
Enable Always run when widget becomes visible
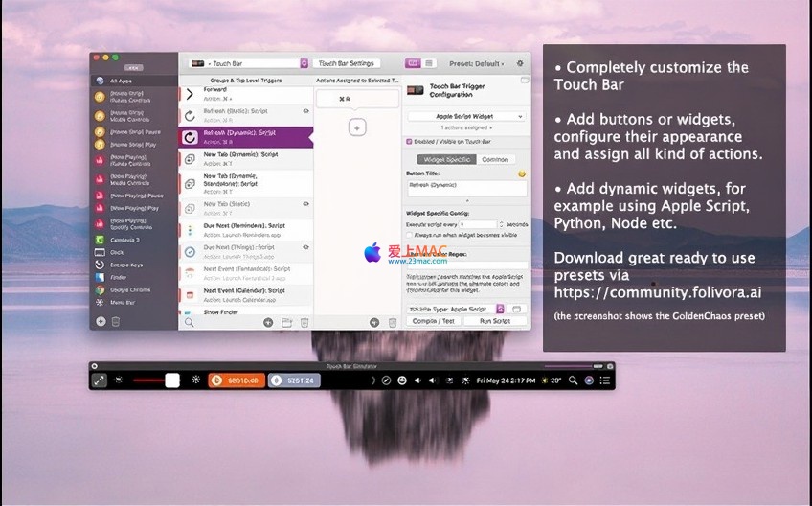[411, 234]
